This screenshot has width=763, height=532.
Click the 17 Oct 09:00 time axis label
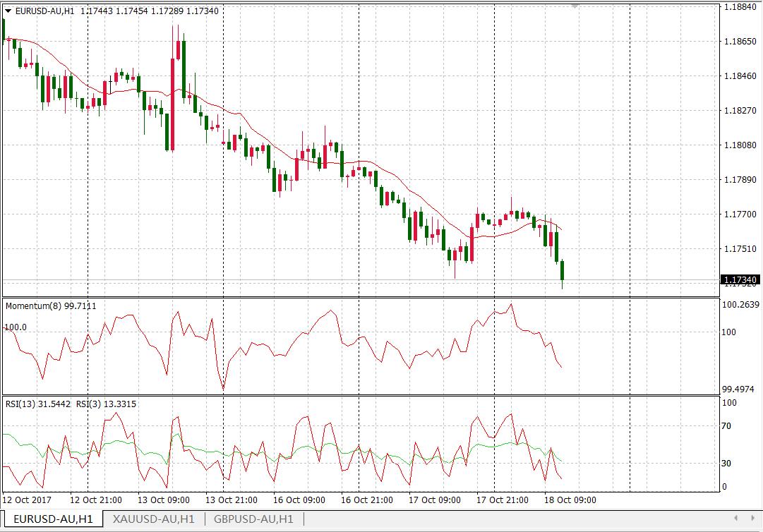tap(435, 500)
